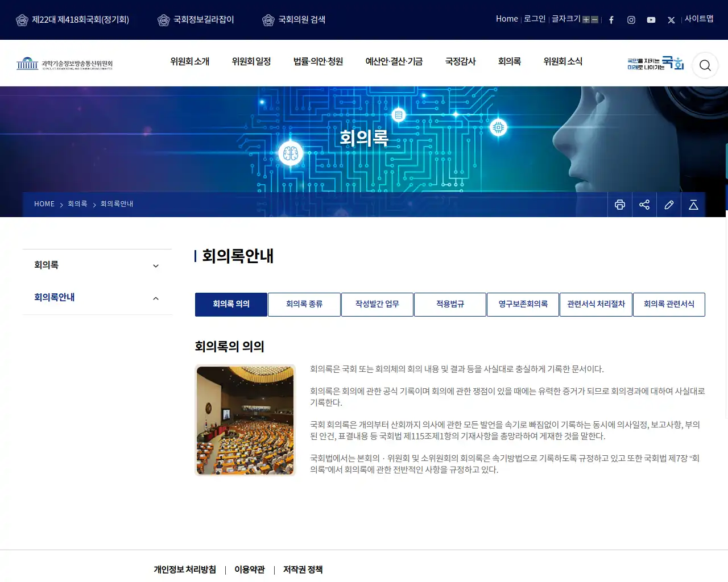The height and width of the screenshot is (582, 728).
Task: Click the emblem icon beside 국회의원 검색
Action: click(268, 20)
